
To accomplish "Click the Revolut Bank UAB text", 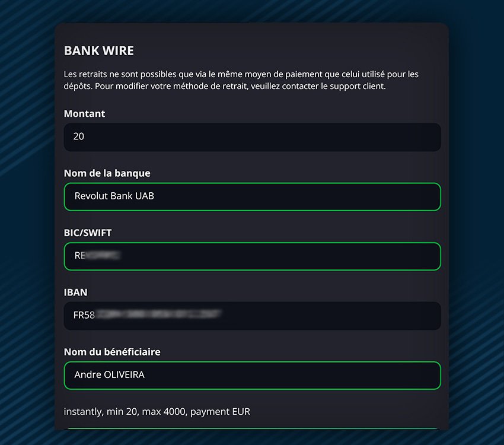I will 114,196.
